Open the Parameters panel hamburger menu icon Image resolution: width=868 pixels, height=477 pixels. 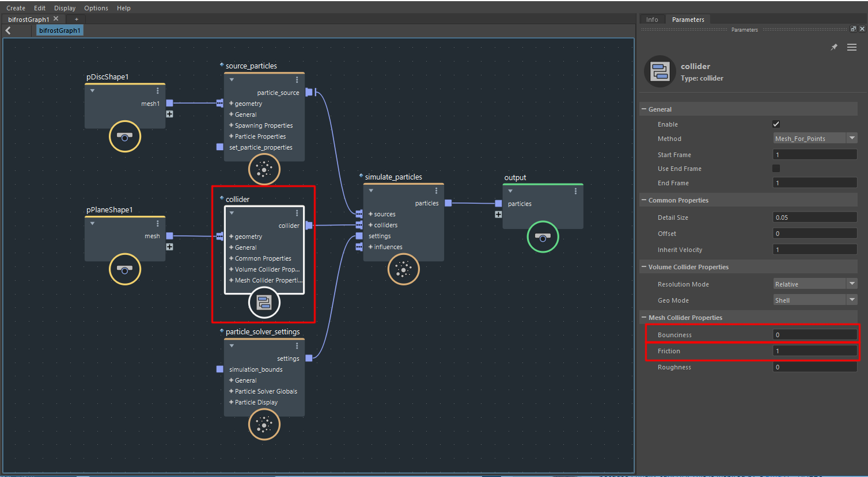click(851, 47)
